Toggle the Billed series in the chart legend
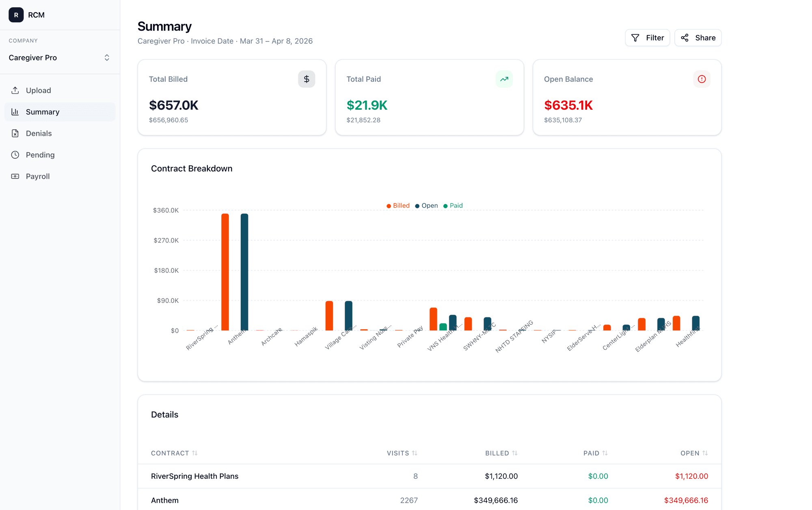This screenshot has width=812, height=510. click(x=398, y=206)
